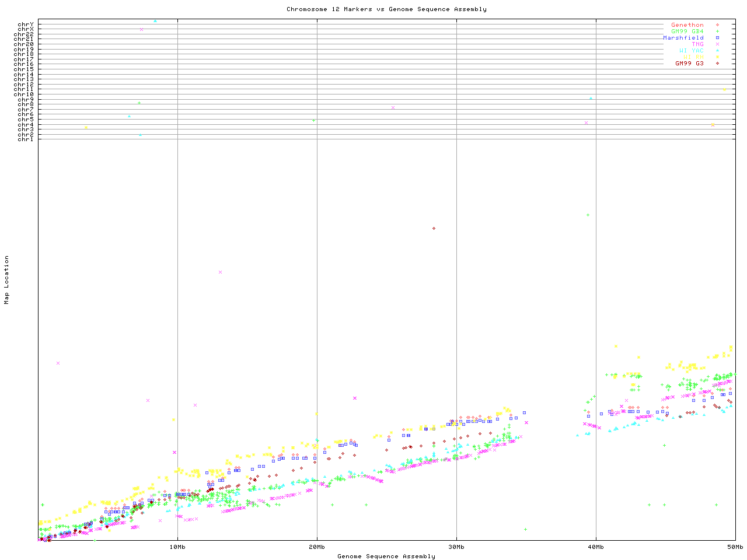Click the WI RH star marker in legend
This screenshot has height=560, width=747.
717,57
